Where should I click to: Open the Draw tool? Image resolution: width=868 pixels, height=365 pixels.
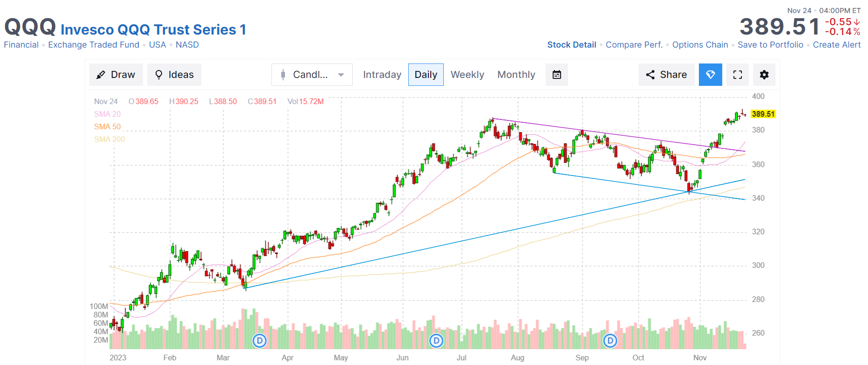(116, 75)
